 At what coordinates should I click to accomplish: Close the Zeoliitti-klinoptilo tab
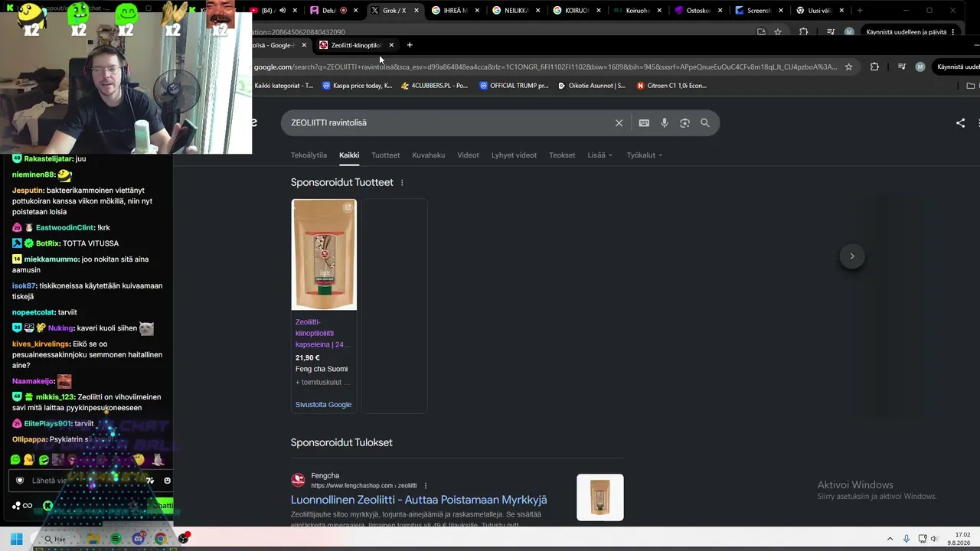(x=391, y=45)
